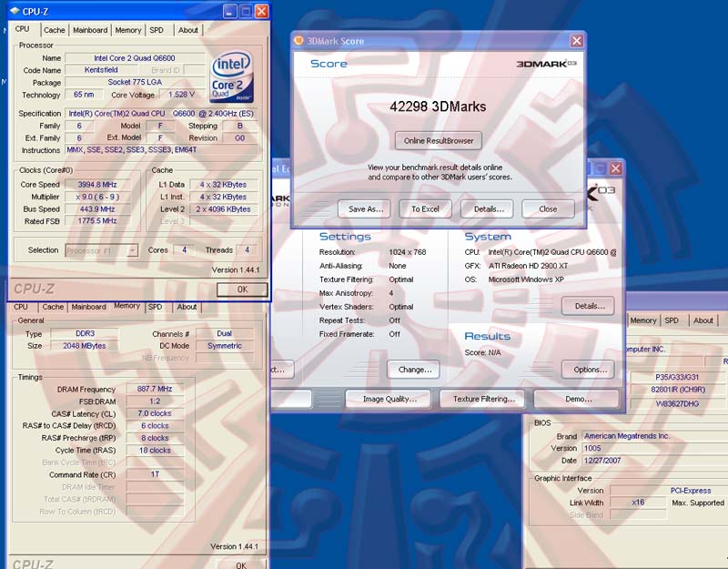Click the CPU-Z title bar app icon
This screenshot has width=728, height=569.
tap(15, 11)
